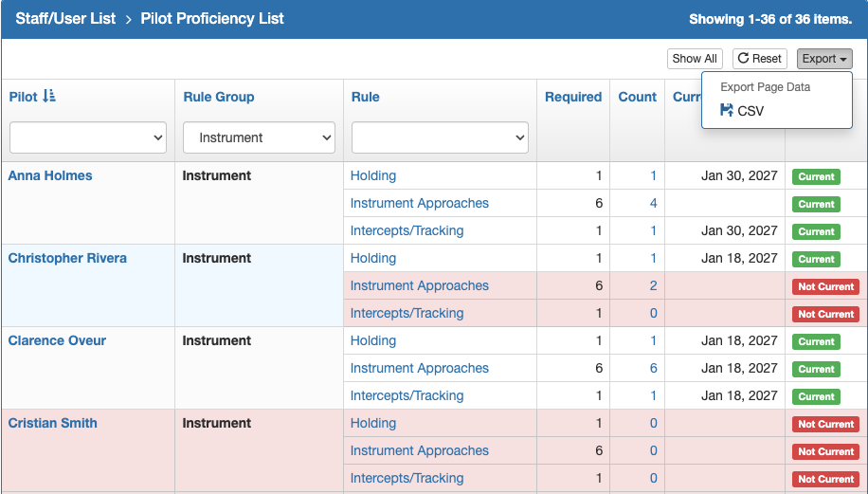
Task: Open the Pilot filter dropdown
Action: point(88,137)
